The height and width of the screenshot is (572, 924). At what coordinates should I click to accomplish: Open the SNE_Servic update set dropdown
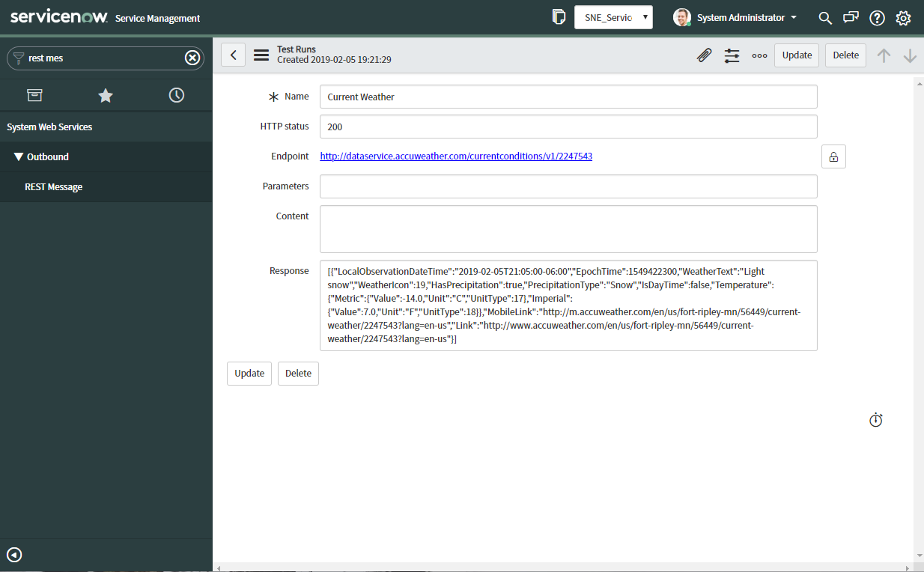click(613, 16)
